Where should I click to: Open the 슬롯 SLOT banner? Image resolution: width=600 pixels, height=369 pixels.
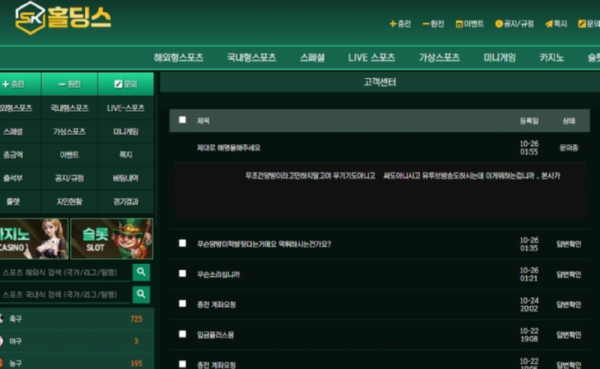point(112,239)
